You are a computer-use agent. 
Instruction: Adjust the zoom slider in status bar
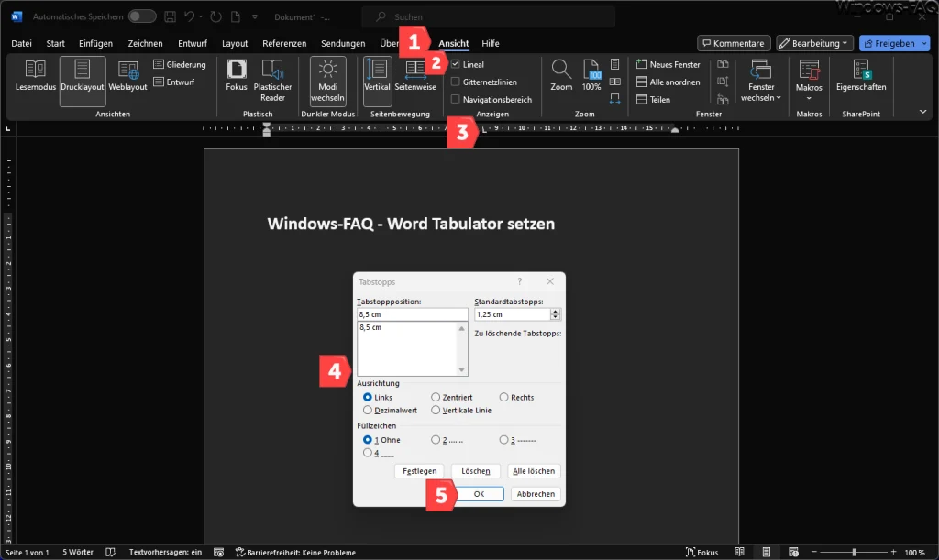(x=854, y=553)
